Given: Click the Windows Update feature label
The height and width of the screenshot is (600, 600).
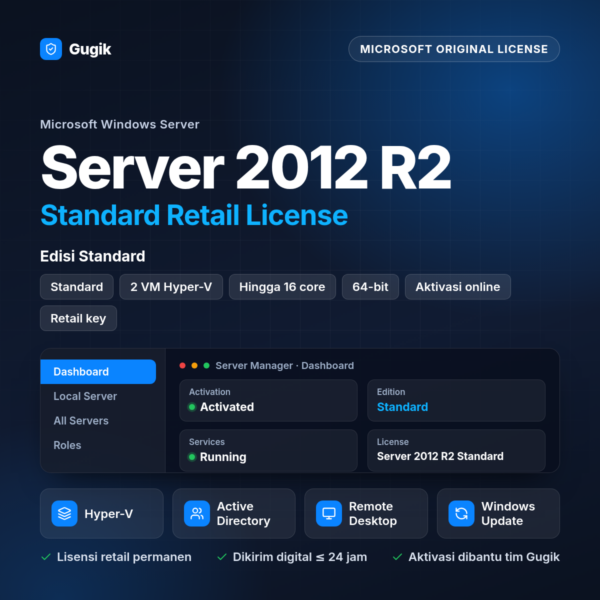Looking at the screenshot, I should (x=508, y=514).
